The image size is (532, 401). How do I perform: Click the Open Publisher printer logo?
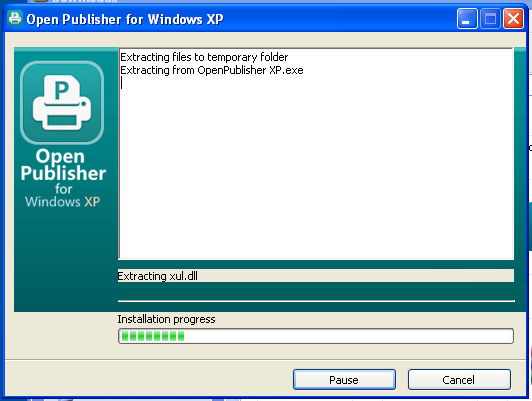(x=62, y=102)
